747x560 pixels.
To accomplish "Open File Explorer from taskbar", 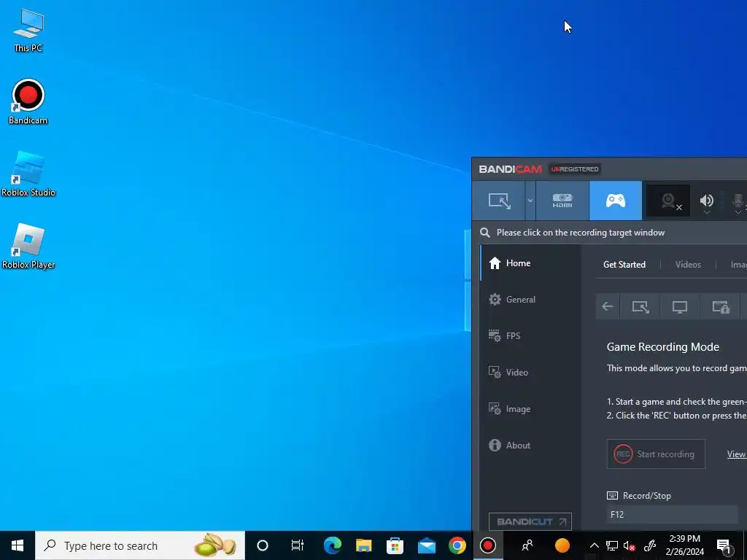I will click(363, 545).
